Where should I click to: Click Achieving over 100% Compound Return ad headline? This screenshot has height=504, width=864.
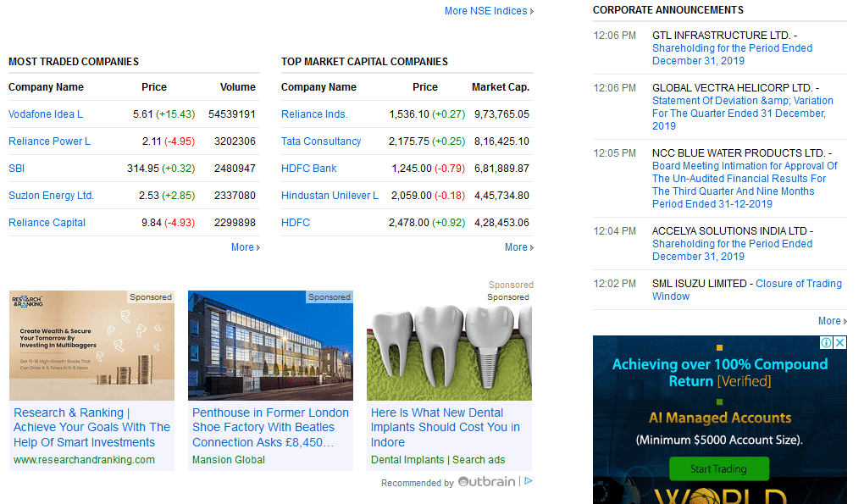tap(720, 373)
